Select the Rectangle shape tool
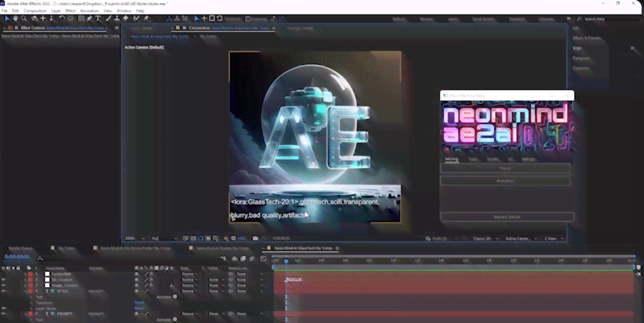 [x=81, y=19]
